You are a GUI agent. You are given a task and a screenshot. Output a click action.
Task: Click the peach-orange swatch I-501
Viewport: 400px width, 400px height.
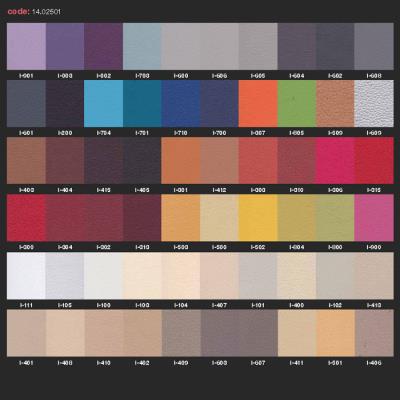(335, 333)
